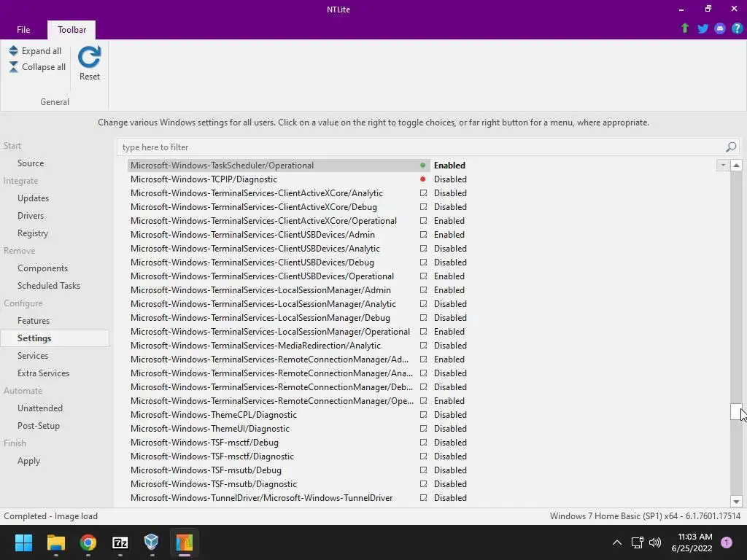The image size is (747, 560).
Task: Click the green status dot for TaskScheduler/Operational
Action: click(422, 166)
